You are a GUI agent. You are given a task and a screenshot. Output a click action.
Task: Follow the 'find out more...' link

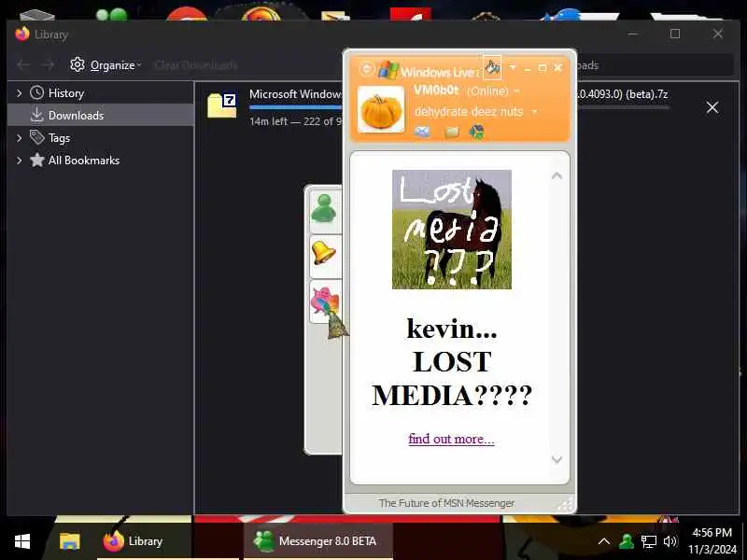tap(451, 439)
